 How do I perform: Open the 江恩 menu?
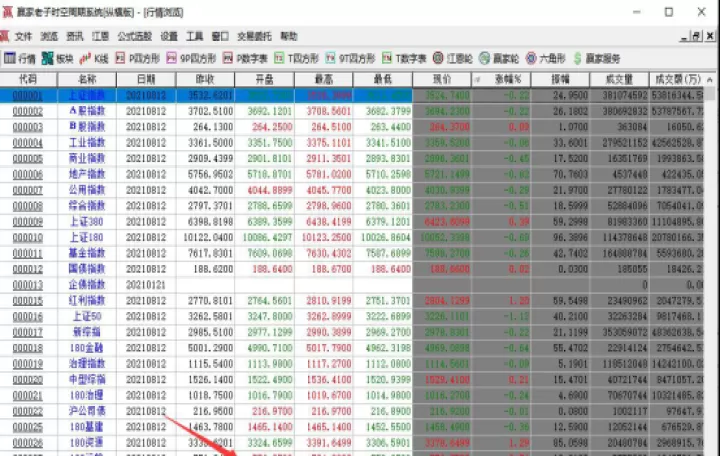(101, 36)
